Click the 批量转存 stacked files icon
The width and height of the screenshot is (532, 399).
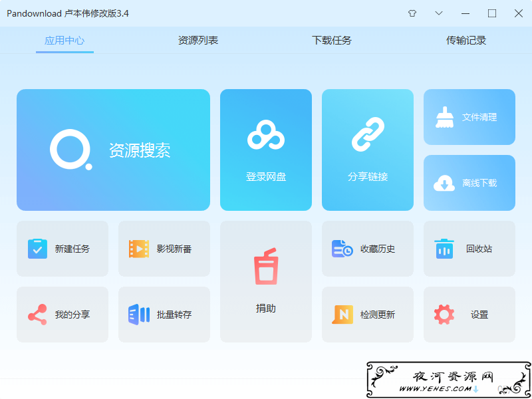coord(139,315)
